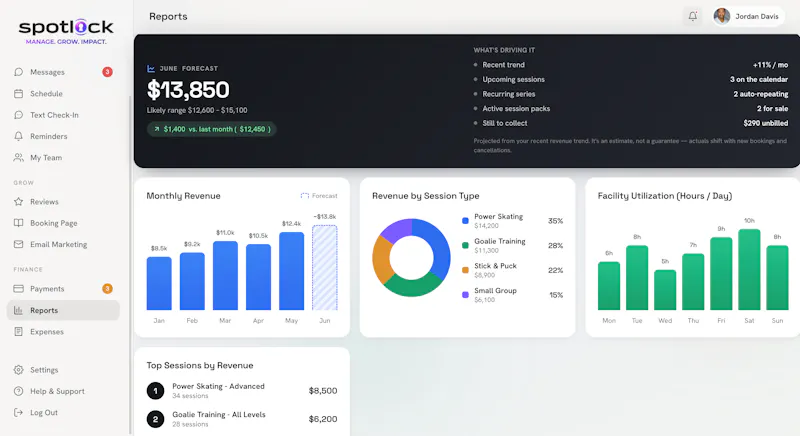
Task: Click the Reviews star icon
Action: click(x=18, y=201)
